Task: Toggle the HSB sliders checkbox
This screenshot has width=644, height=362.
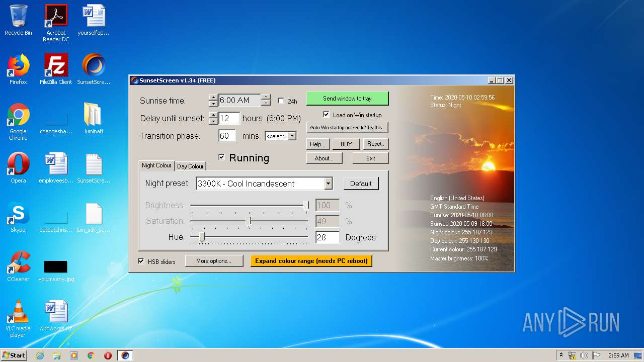Action: click(141, 261)
